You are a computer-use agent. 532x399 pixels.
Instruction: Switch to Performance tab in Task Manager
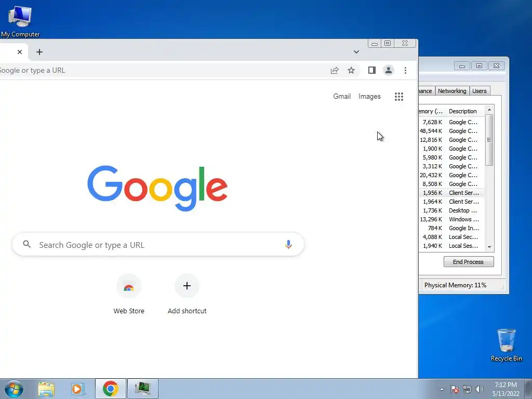(x=426, y=91)
